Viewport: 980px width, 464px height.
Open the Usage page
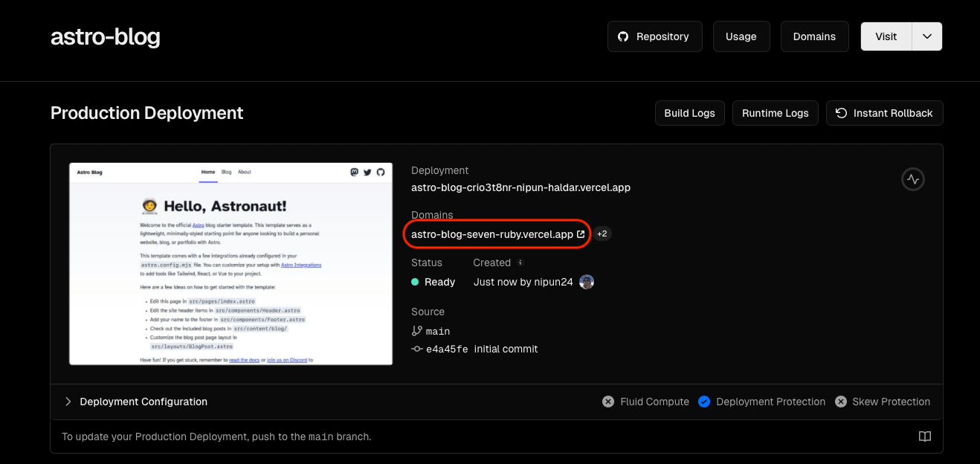point(741,36)
